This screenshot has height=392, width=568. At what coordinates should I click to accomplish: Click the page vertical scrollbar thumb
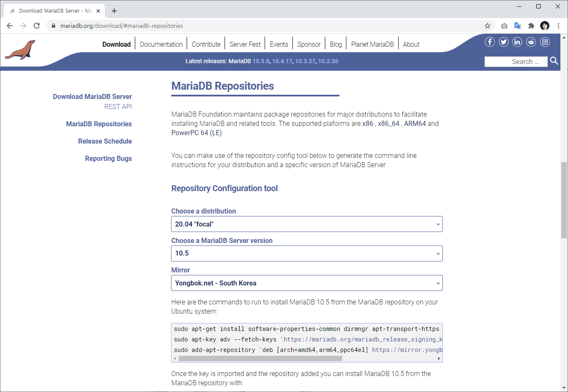(x=564, y=200)
